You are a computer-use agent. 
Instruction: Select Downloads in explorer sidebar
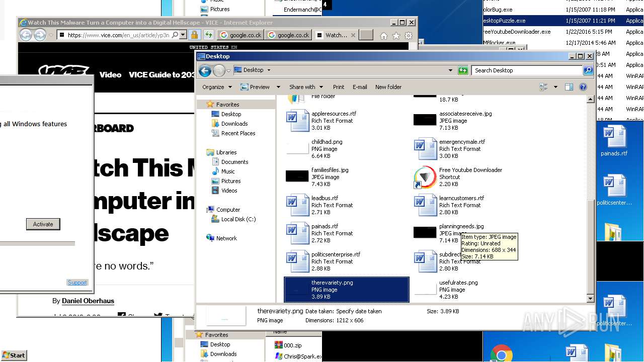click(234, 124)
